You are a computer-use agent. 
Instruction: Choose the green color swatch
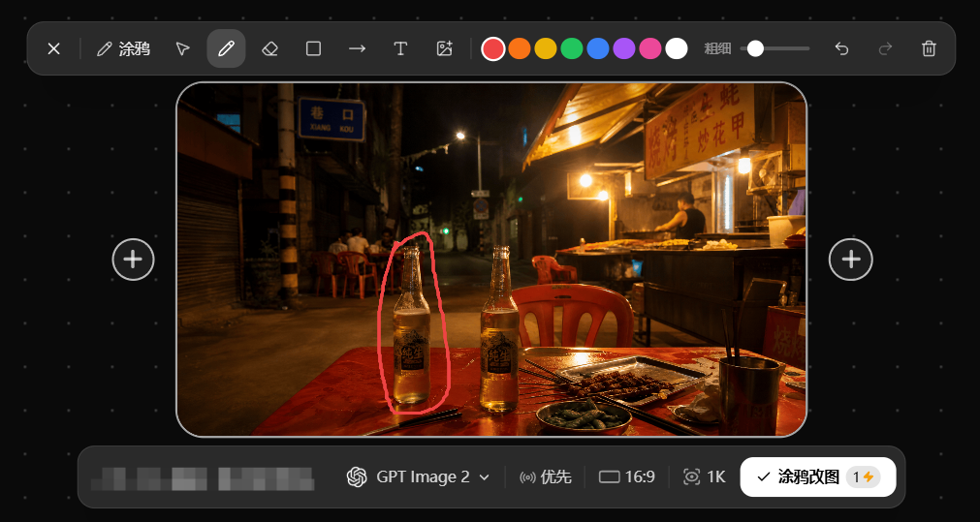[572, 48]
